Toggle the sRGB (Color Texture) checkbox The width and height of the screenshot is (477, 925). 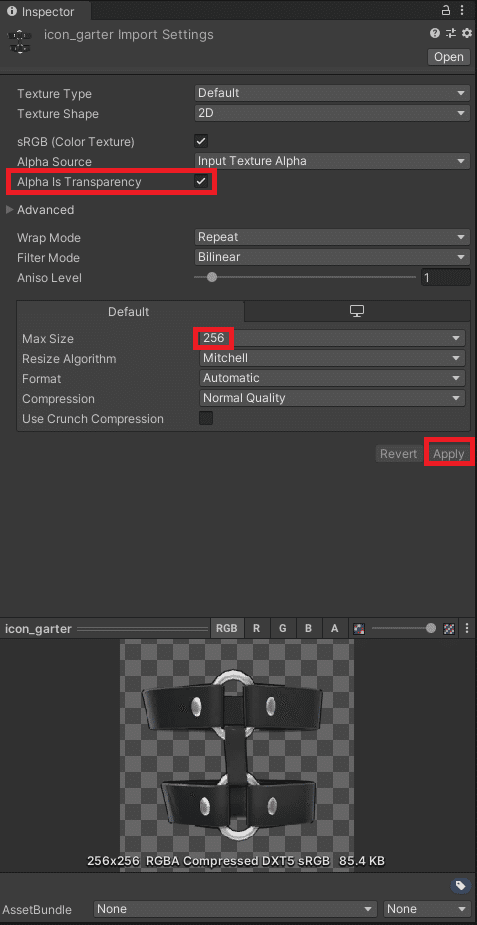(201, 142)
